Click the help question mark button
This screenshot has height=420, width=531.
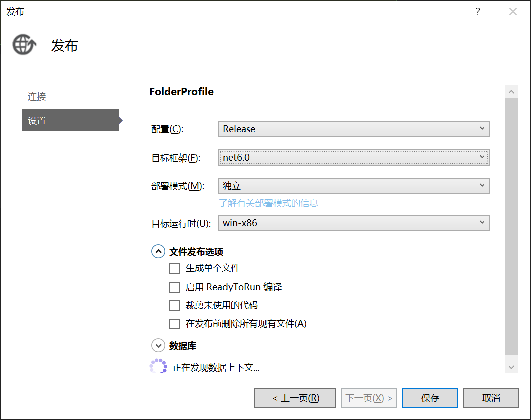tap(478, 12)
